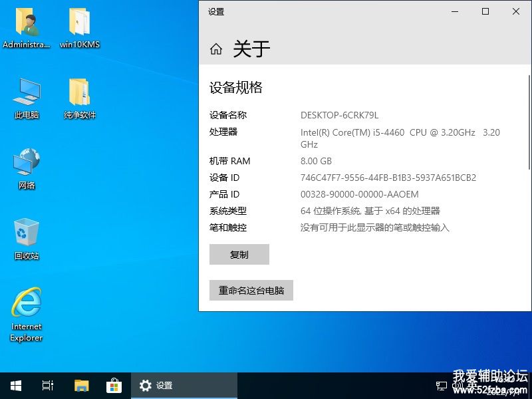Minimize the Settings window
This screenshot has height=399, width=532.
tap(455, 11)
